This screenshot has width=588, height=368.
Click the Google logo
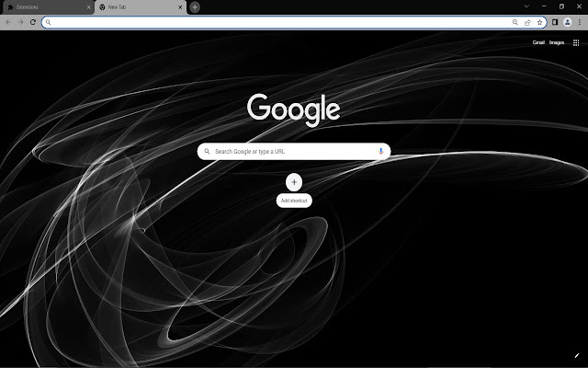click(x=293, y=110)
